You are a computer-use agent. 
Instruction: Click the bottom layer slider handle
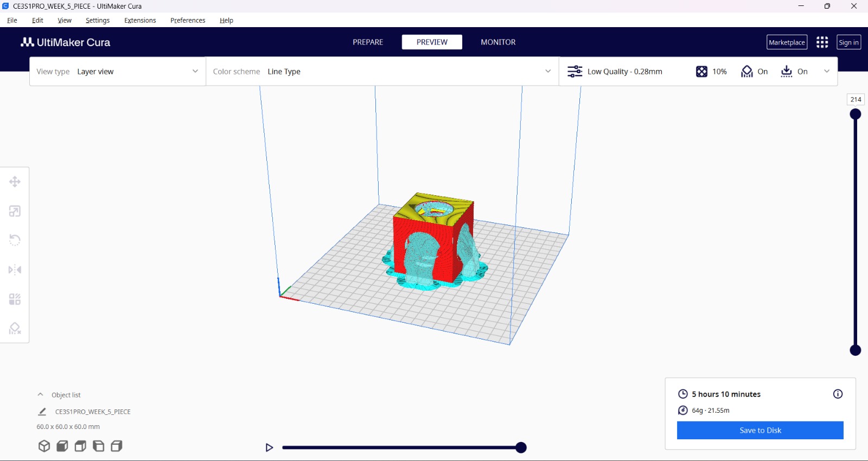[x=856, y=350]
